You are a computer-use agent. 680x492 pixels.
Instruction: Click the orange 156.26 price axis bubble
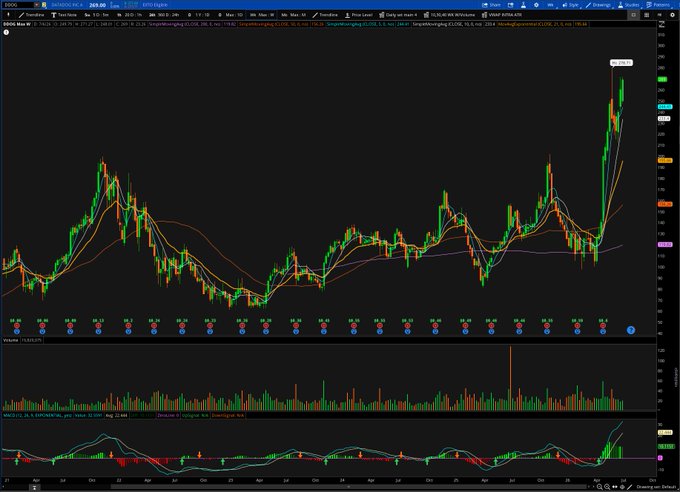point(665,204)
